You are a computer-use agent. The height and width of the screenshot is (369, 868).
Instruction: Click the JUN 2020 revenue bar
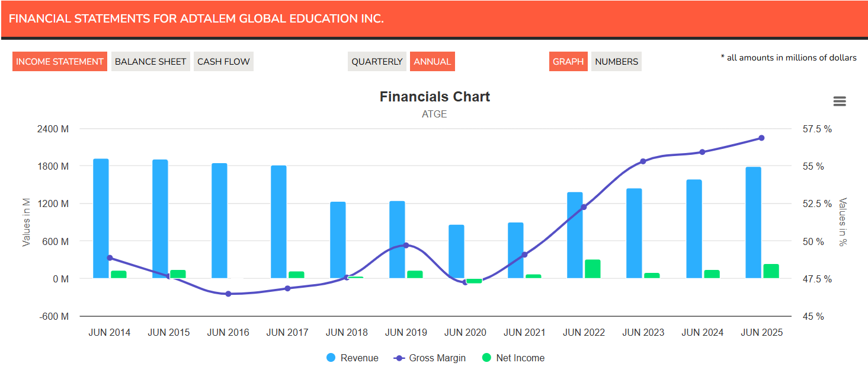click(456, 252)
